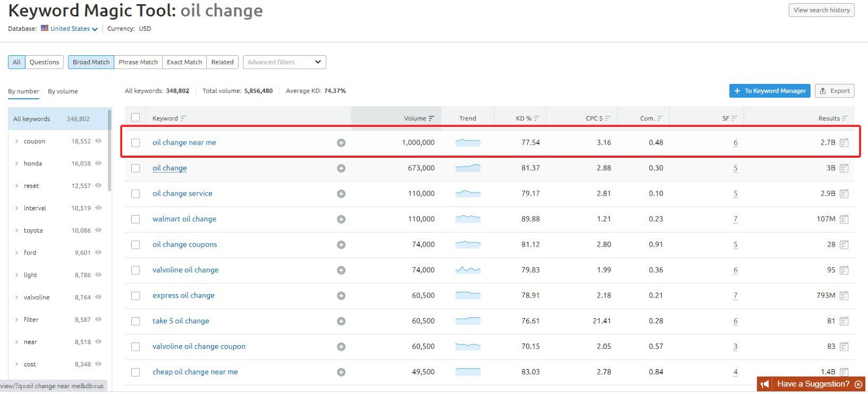Add 'oil change coupons' via plus icon

(x=341, y=245)
